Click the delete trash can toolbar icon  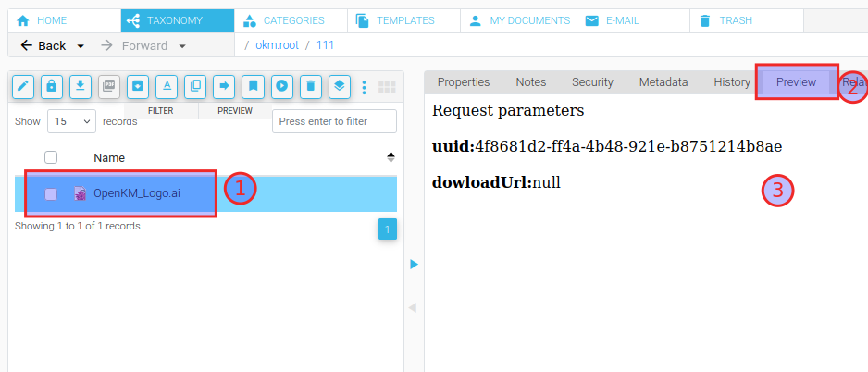tap(310, 87)
